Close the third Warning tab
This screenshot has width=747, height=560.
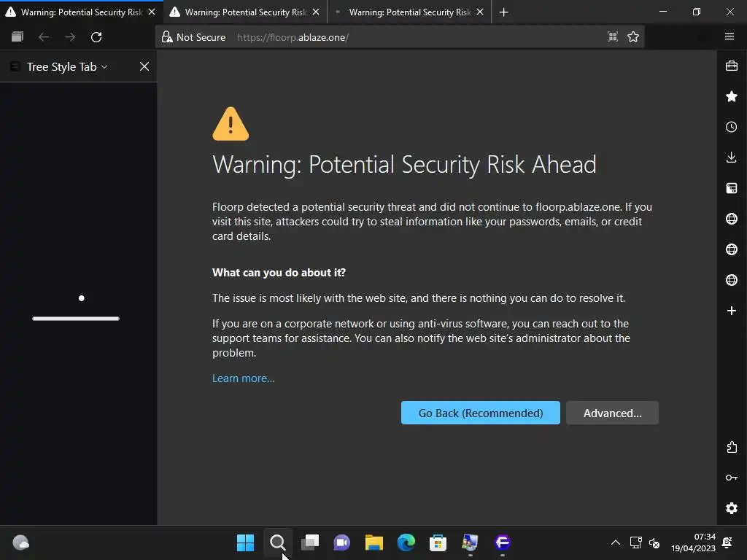coord(480,12)
